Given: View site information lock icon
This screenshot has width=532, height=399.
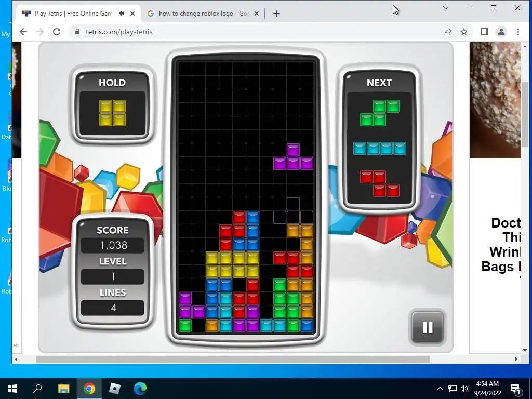Looking at the screenshot, I should pyautogui.click(x=77, y=32).
